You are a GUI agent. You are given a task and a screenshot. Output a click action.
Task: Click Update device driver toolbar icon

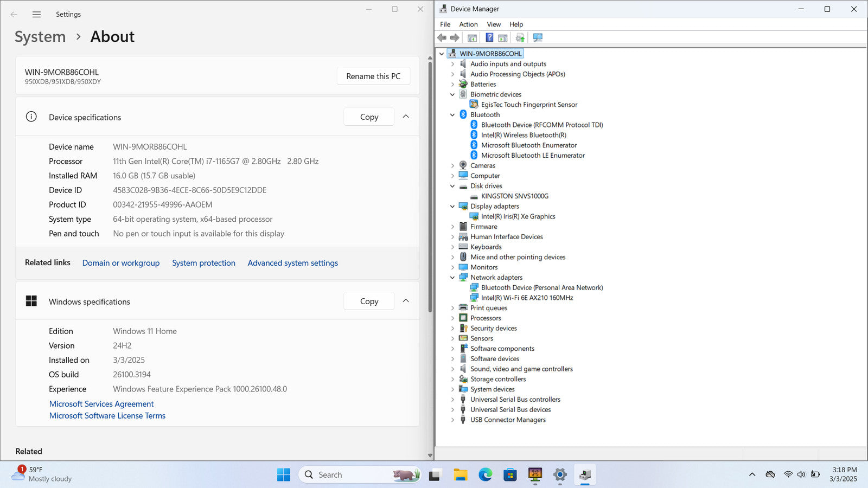[520, 37]
